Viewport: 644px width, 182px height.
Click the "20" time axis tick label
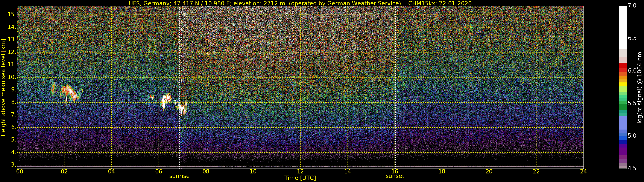(489, 172)
